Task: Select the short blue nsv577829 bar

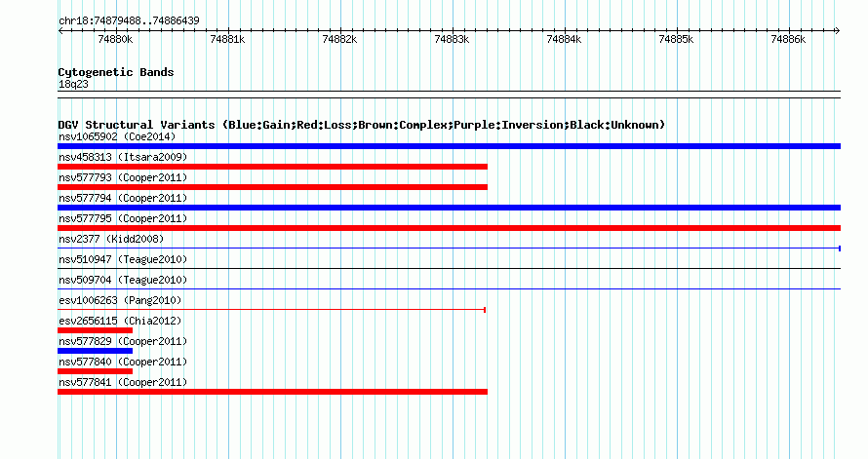Action: [96, 351]
